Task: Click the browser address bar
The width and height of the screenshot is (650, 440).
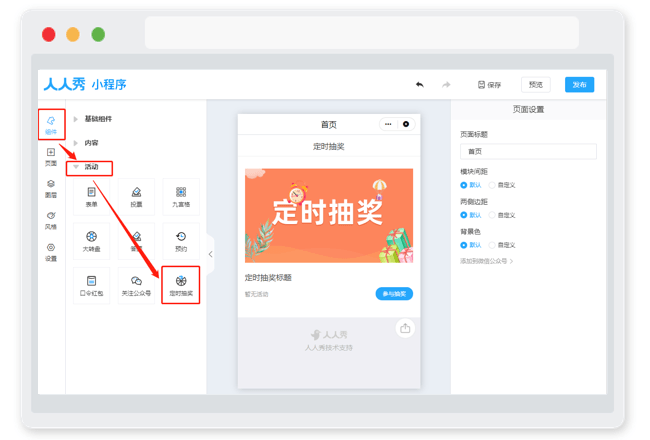Action: click(361, 33)
